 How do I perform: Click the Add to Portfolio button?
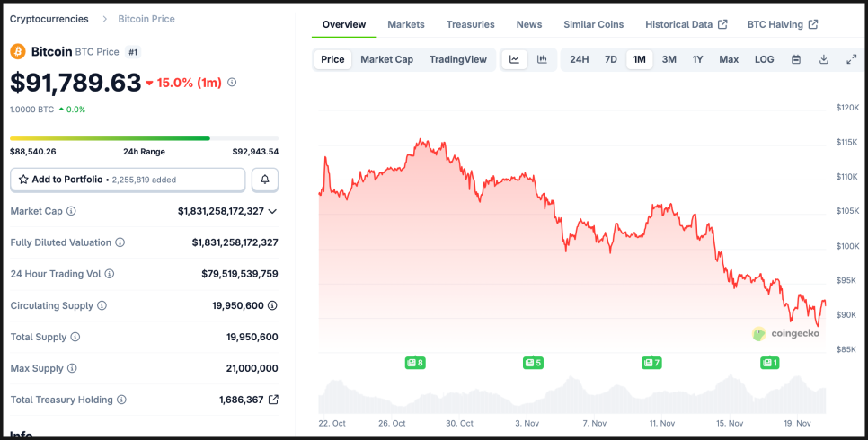[x=128, y=180]
